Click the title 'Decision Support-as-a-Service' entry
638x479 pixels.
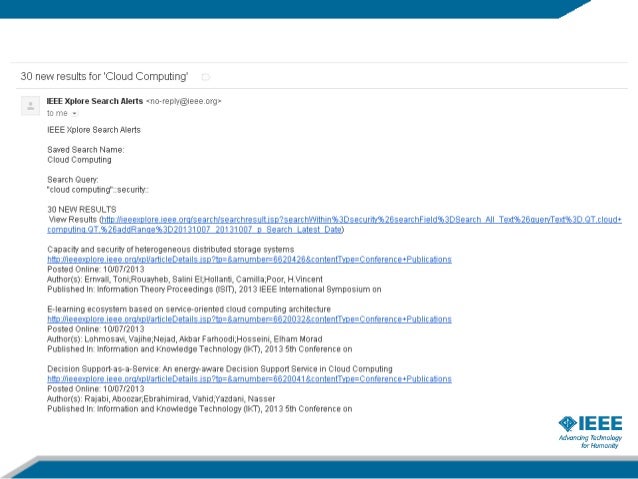pyautogui.click(x=220, y=369)
